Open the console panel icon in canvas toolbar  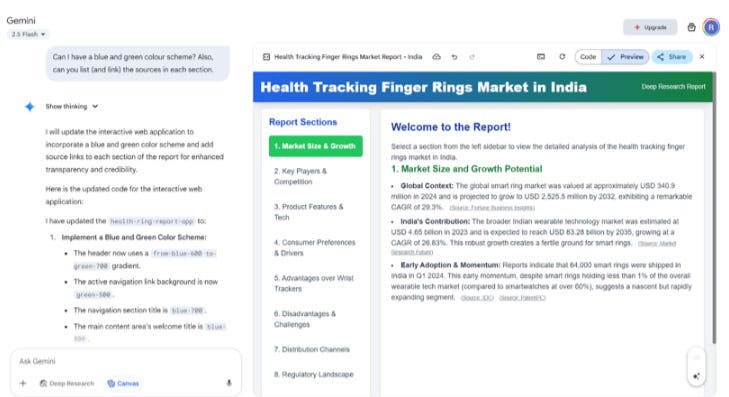point(541,57)
